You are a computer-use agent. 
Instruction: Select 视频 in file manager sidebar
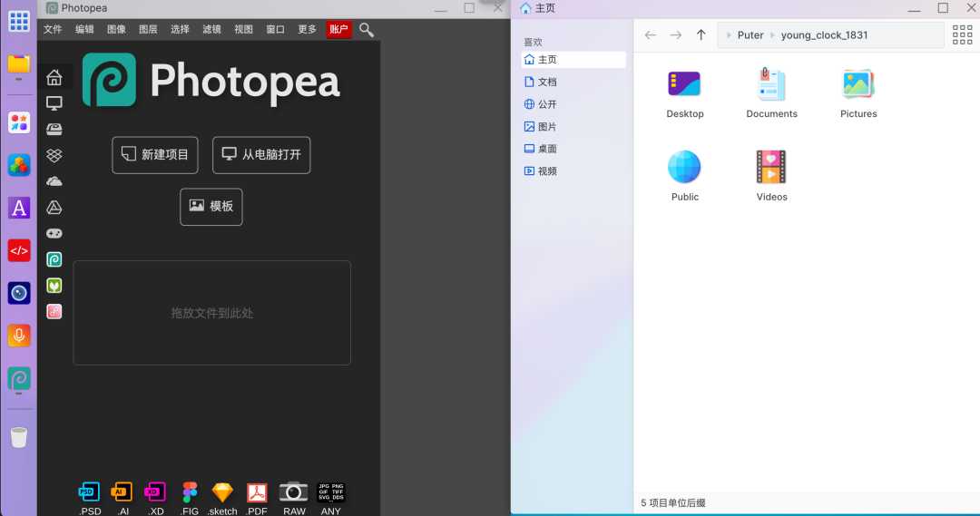click(x=573, y=171)
